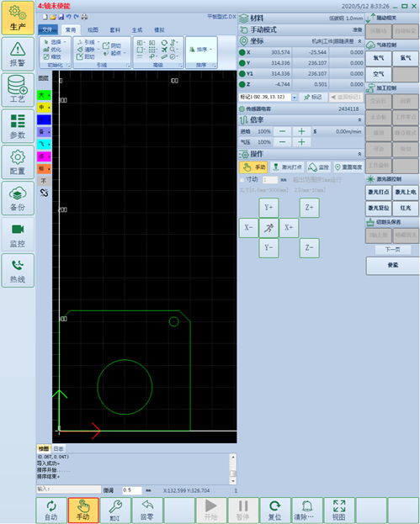Collapse the 倍率 override section

point(359,120)
